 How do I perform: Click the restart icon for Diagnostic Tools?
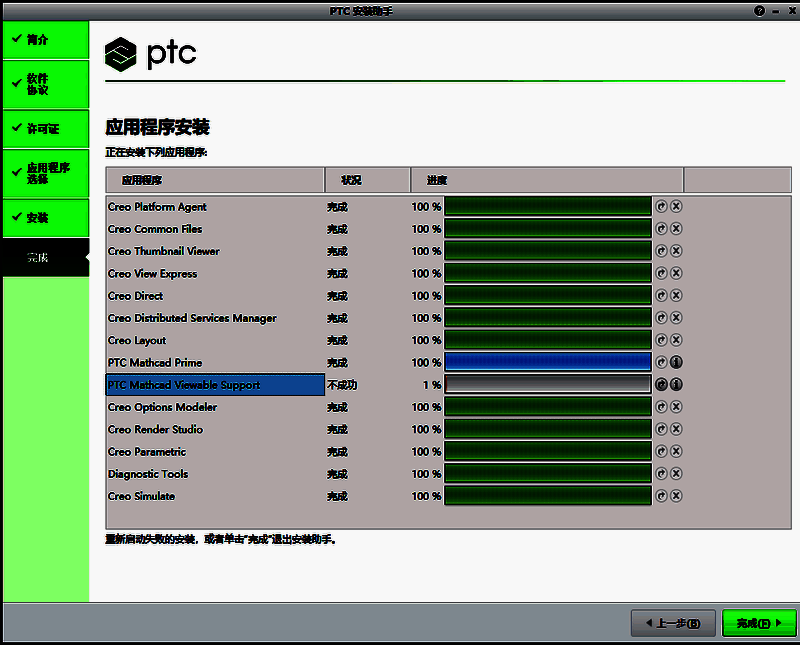(x=661, y=474)
